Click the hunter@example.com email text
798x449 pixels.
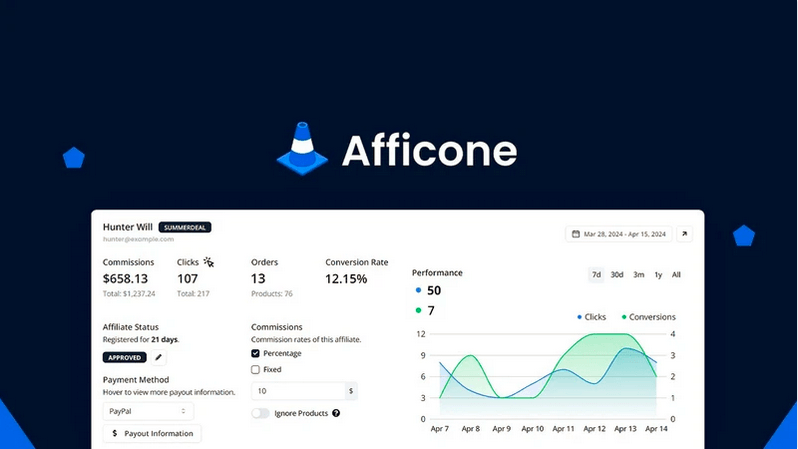point(138,239)
